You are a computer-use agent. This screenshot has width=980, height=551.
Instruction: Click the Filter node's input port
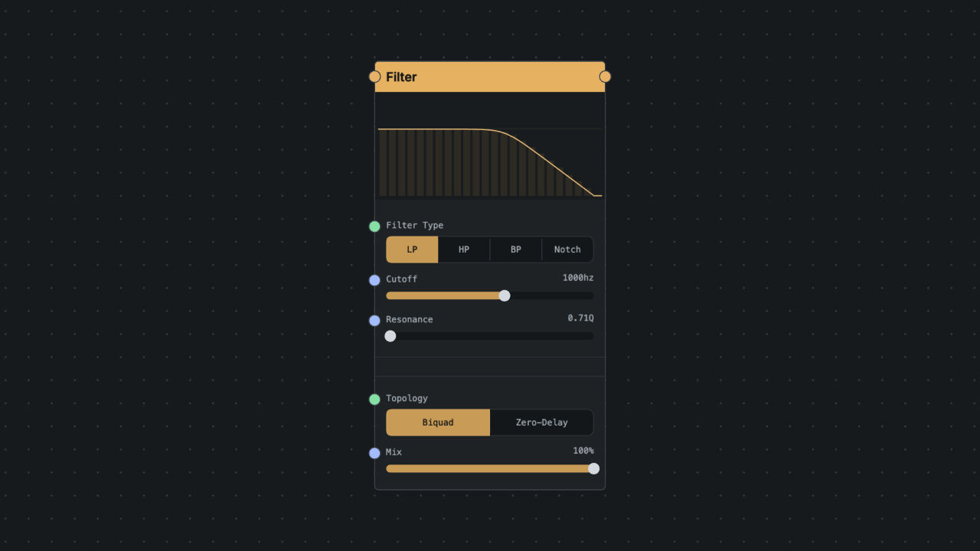(x=374, y=77)
